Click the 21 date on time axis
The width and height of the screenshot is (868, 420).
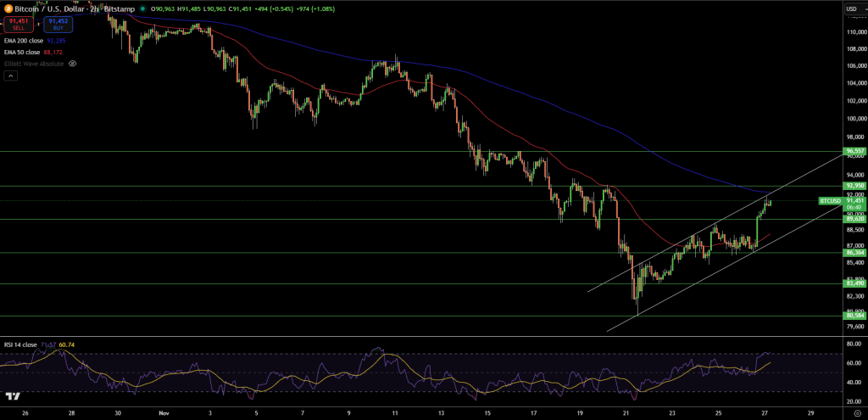click(626, 413)
